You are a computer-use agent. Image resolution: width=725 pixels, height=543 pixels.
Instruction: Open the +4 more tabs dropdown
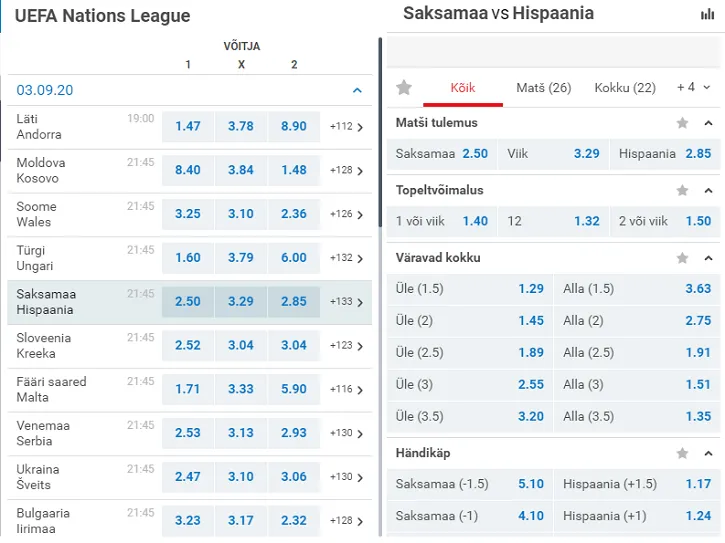[693, 88]
